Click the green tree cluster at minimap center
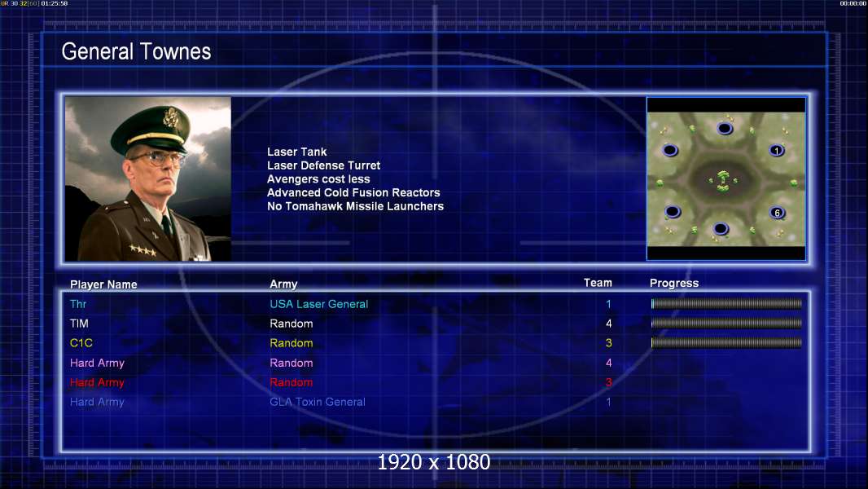The width and height of the screenshot is (868, 489). (x=723, y=181)
